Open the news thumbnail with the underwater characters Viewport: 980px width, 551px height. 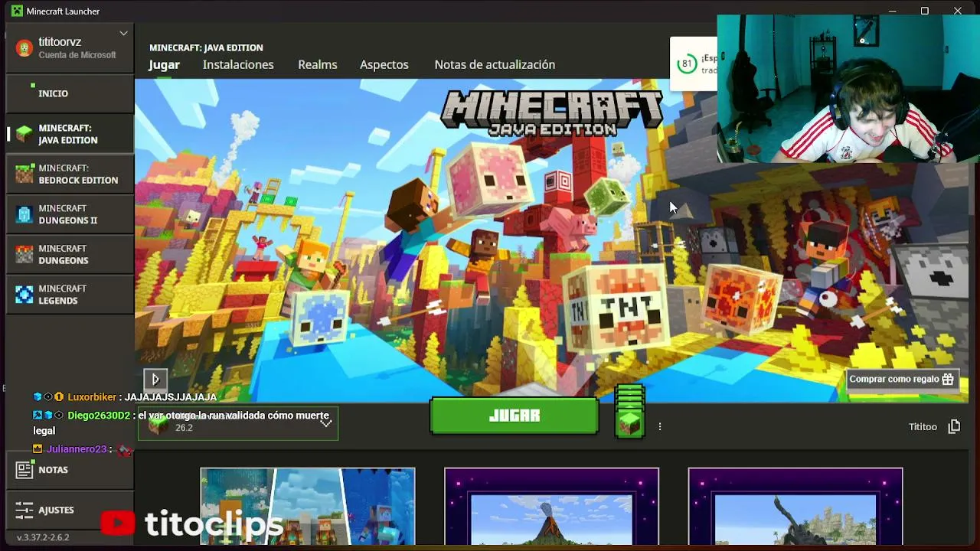point(308,507)
